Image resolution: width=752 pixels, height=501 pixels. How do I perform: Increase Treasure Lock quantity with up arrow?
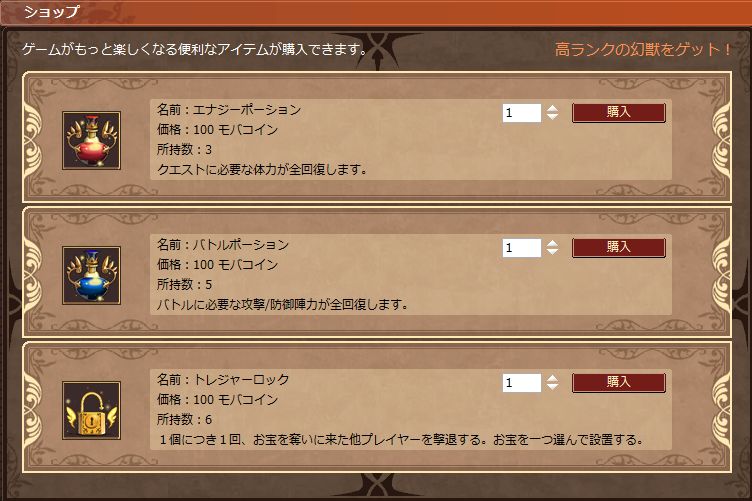pyautogui.click(x=552, y=378)
